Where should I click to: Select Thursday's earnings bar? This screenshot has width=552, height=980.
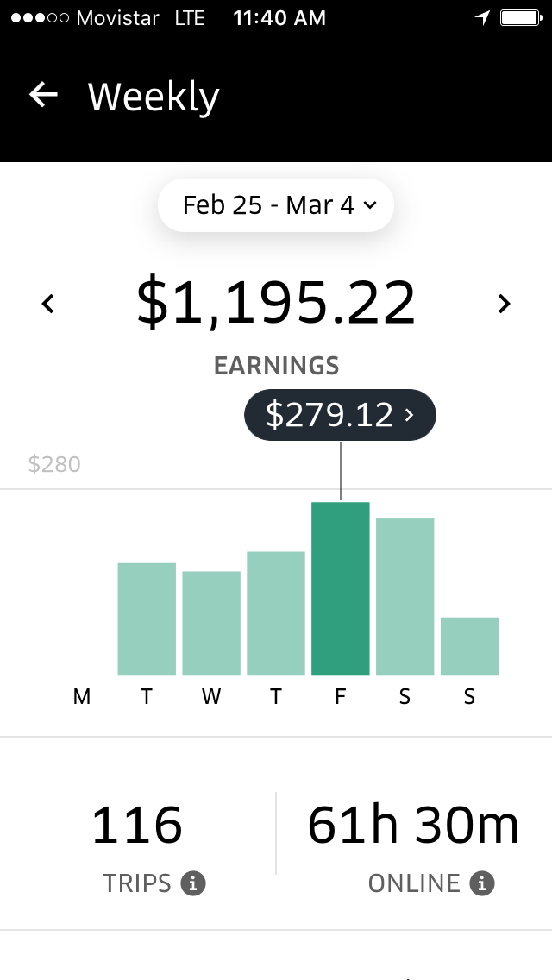pos(276,613)
